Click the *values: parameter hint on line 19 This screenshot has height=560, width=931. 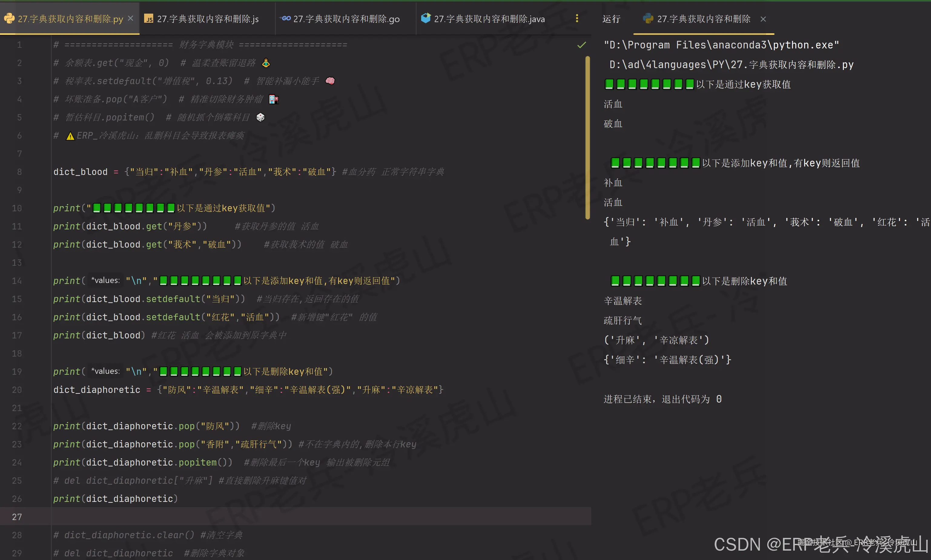pos(105,371)
